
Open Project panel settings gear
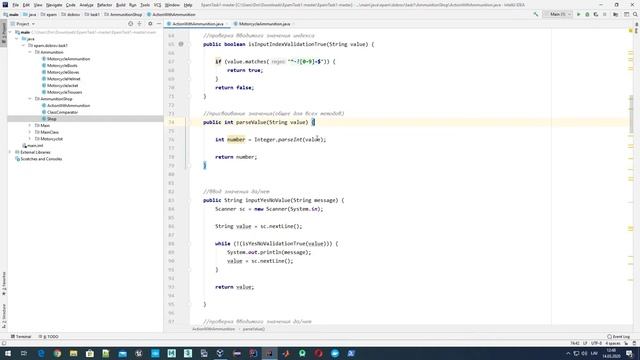pyautogui.click(x=150, y=24)
